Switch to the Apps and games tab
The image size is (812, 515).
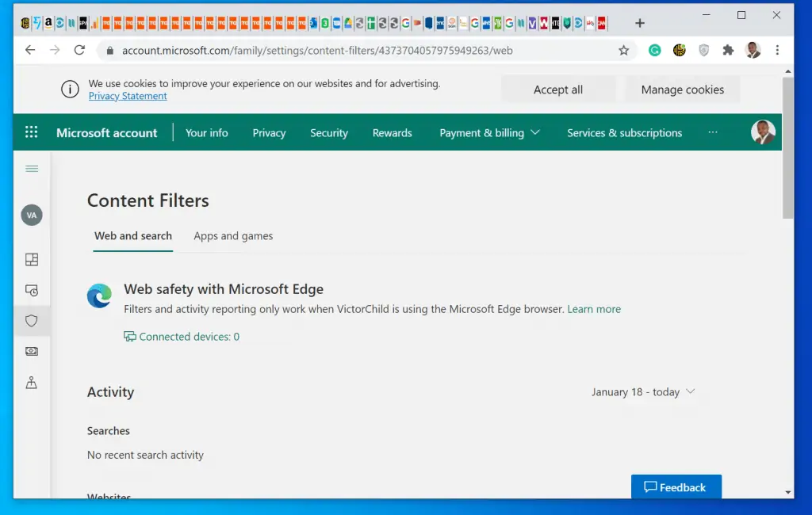coord(233,236)
